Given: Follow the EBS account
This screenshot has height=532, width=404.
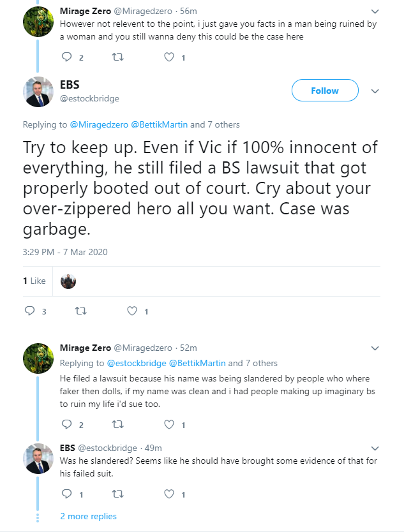Looking at the screenshot, I should (x=325, y=90).
